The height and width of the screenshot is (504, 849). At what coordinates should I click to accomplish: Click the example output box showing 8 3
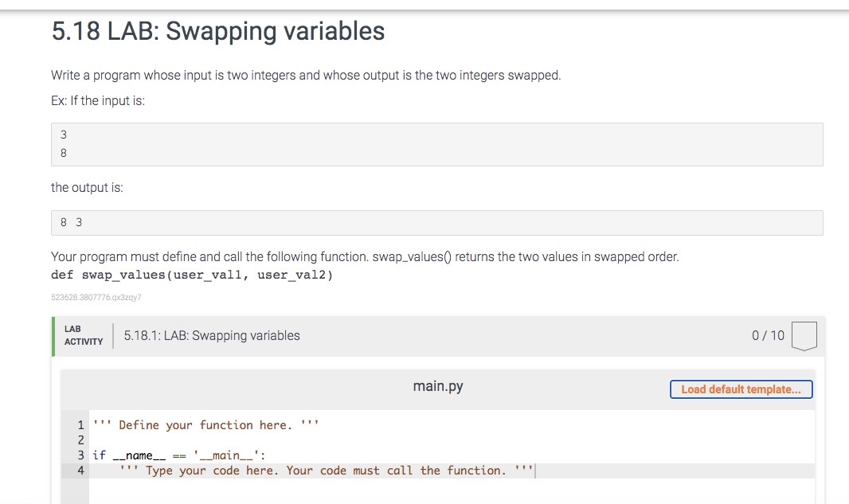coord(437,223)
